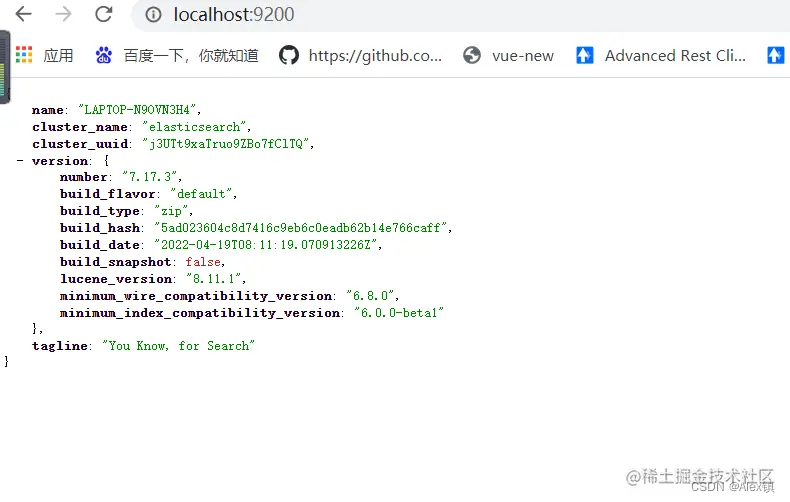Select the minimum_wire_compatibility_version key
This screenshot has width=790, height=502.
pyautogui.click(x=195, y=296)
